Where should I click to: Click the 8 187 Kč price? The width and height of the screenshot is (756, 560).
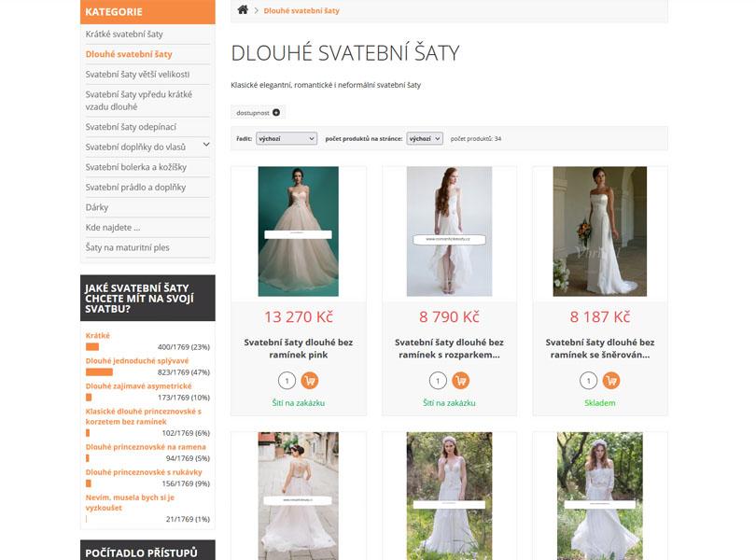[600, 317]
